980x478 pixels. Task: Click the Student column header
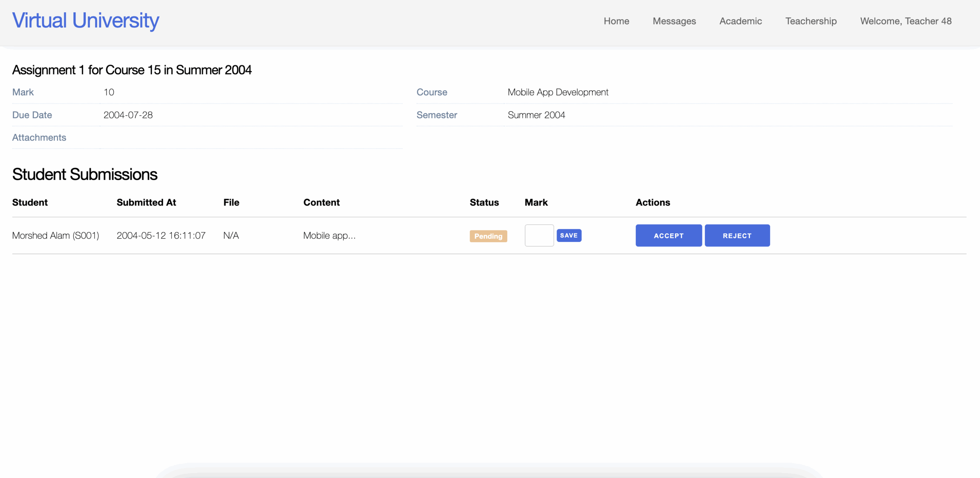click(x=30, y=202)
